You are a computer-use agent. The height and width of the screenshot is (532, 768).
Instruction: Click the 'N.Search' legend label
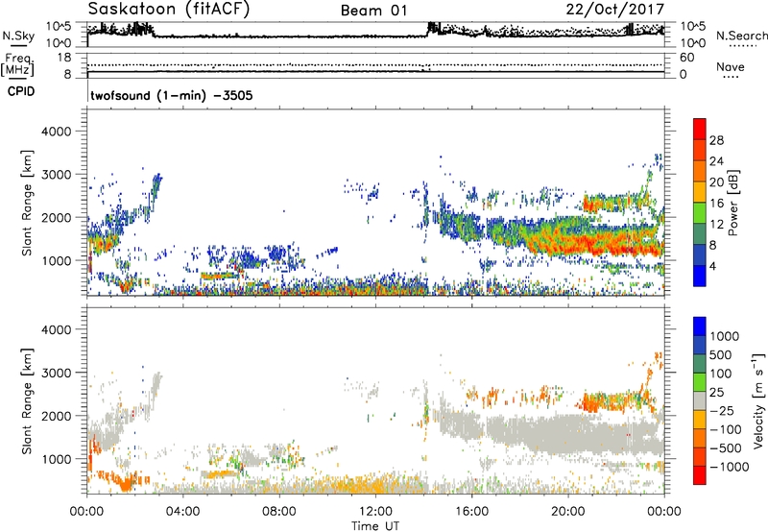pyautogui.click(x=741, y=36)
